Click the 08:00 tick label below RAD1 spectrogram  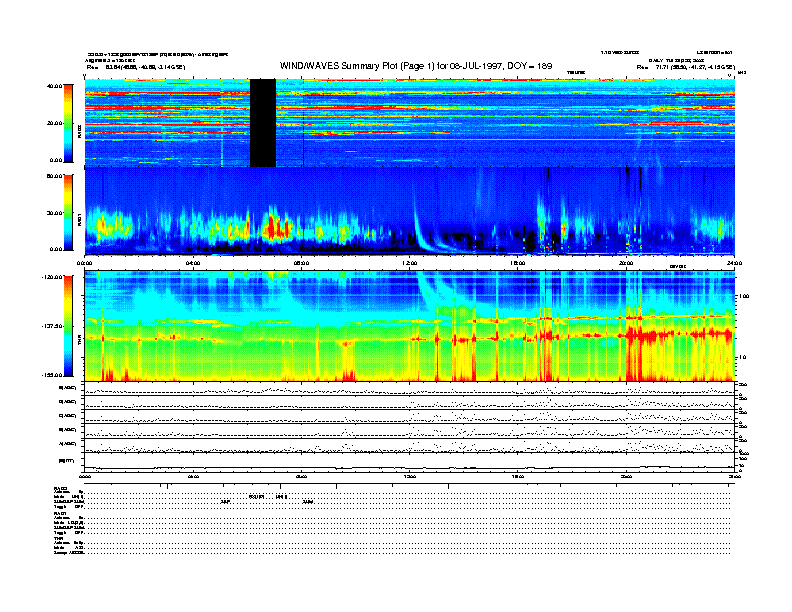pyautogui.click(x=302, y=263)
